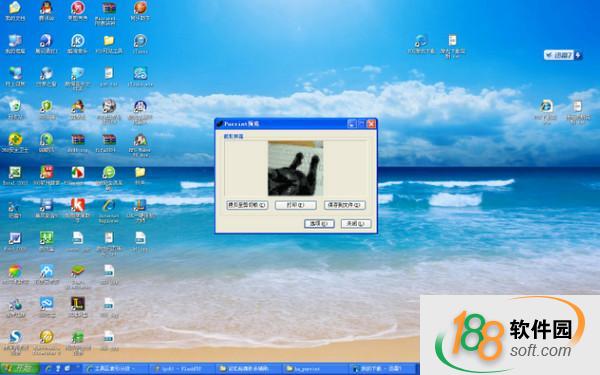600x375 pixels.
Task: Open the green Start button
Action: click(19, 369)
